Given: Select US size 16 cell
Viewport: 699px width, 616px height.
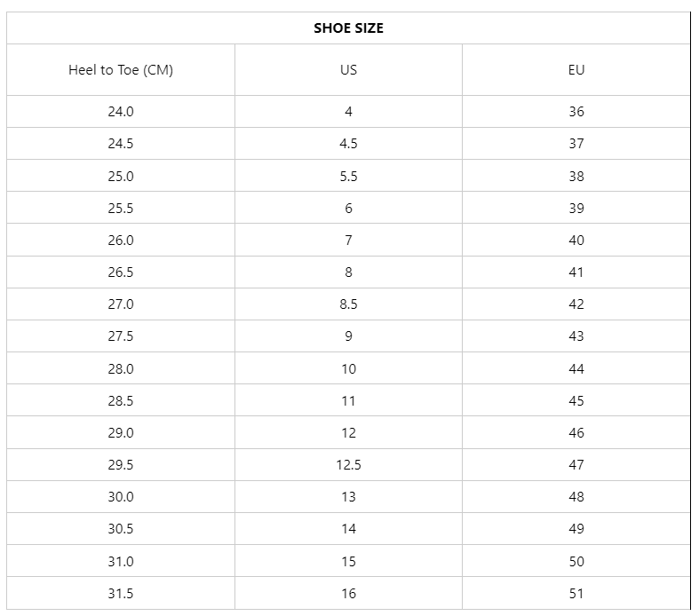Looking at the screenshot, I should pyautogui.click(x=348, y=594).
